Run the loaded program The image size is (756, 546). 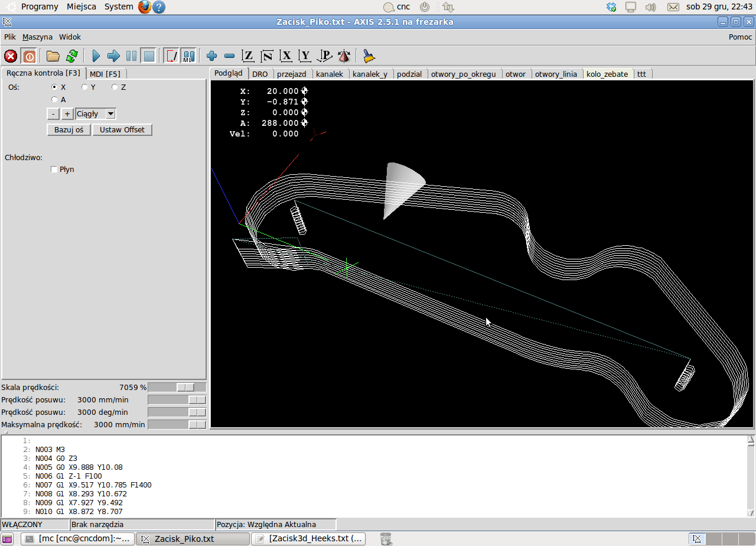(96, 56)
